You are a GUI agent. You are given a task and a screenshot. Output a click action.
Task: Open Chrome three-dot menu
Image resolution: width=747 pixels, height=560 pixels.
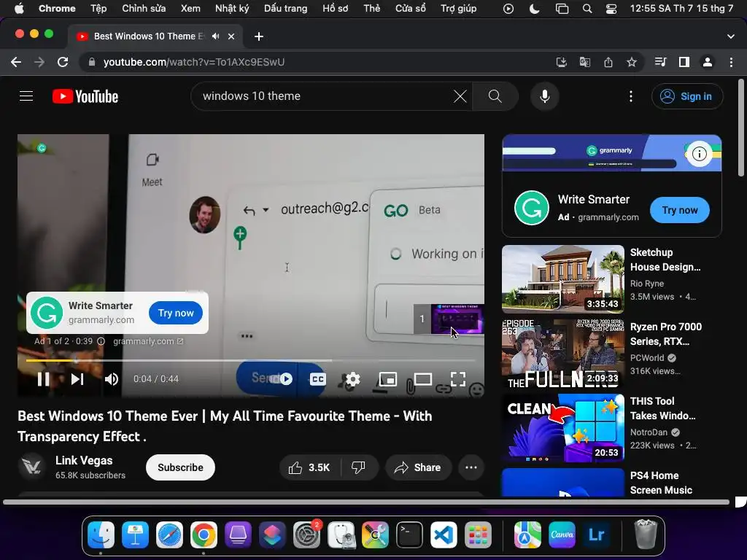[731, 62]
